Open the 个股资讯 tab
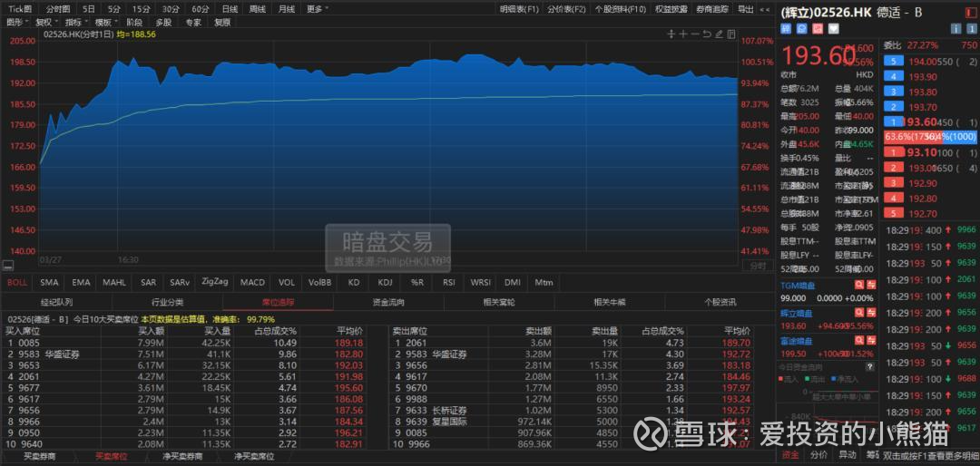Image resolution: width=980 pixels, height=466 pixels. coord(720,302)
